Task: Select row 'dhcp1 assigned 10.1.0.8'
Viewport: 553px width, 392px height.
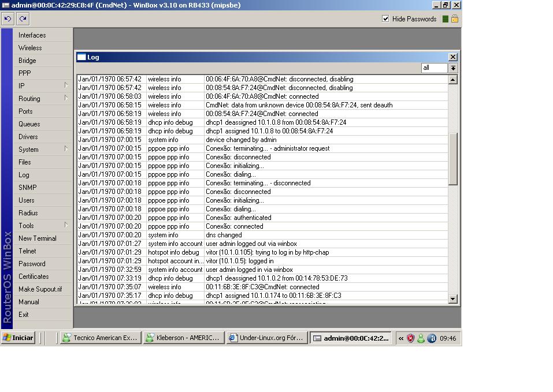Action: click(x=262, y=131)
